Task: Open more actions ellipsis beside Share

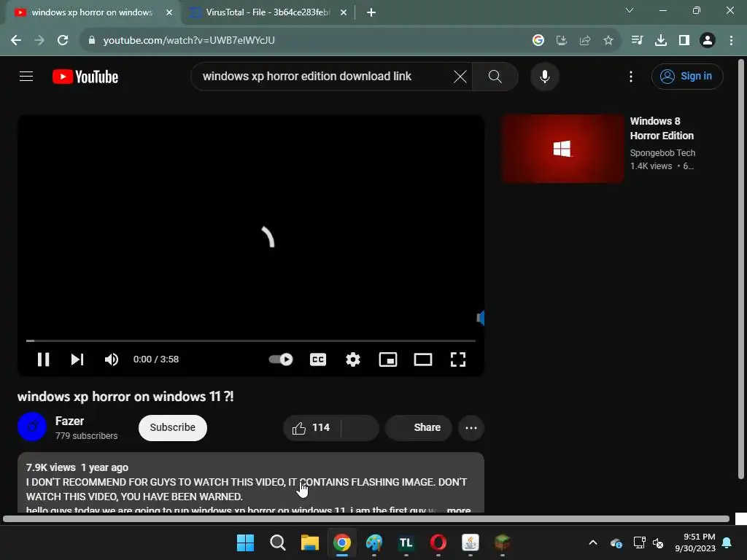Action: 471,427
